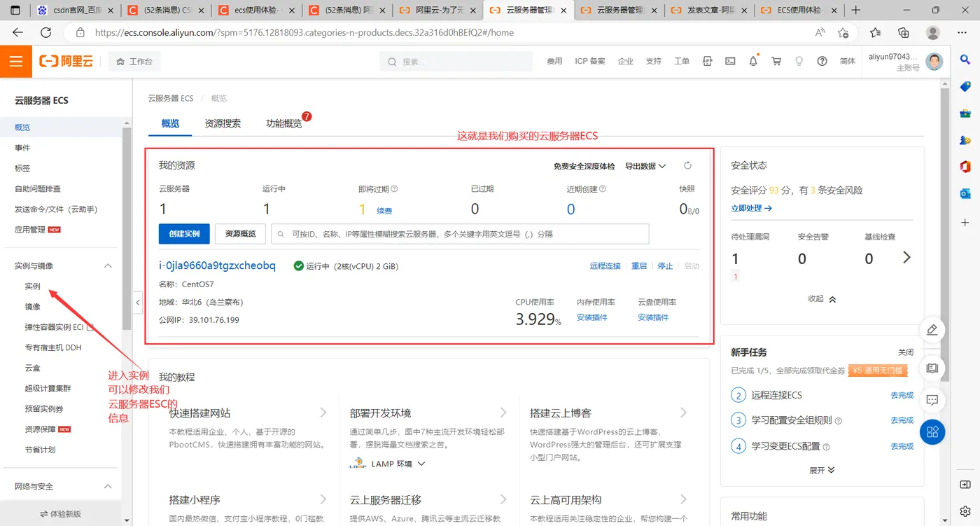Open the notification bell icon
980x526 pixels.
[x=753, y=61]
